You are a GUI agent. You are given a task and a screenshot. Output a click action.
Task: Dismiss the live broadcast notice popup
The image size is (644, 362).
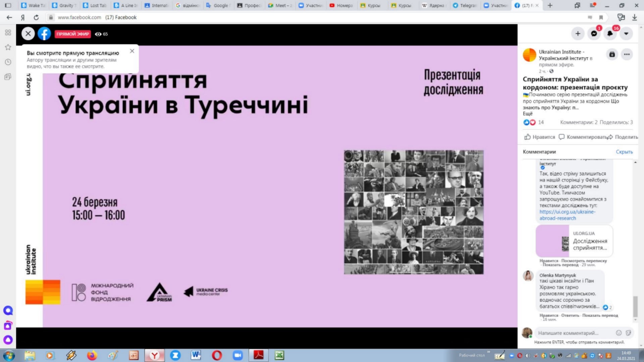(x=132, y=51)
